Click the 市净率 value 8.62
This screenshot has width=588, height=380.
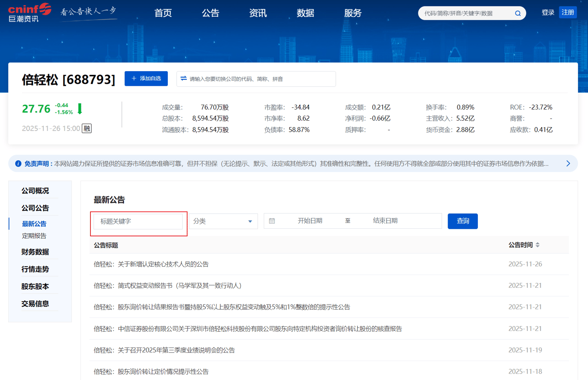[x=303, y=118]
